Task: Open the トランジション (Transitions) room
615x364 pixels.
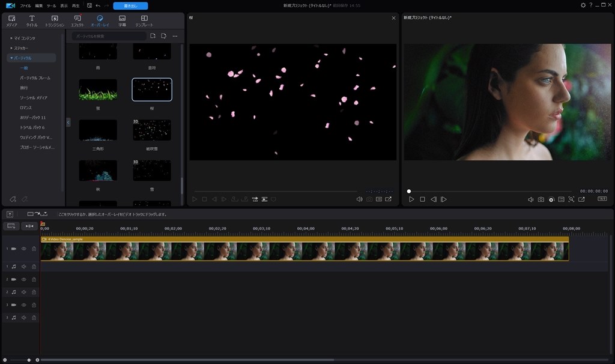Action: 55,21
